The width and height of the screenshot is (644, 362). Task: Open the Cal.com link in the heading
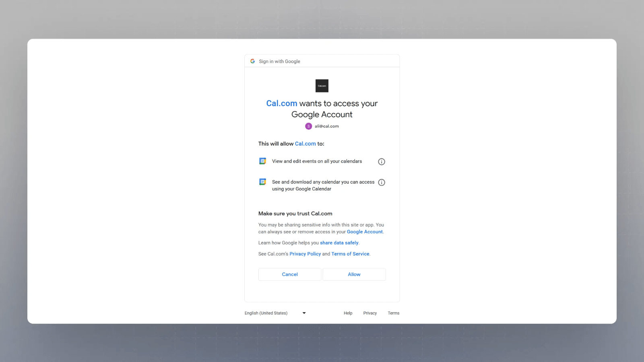tap(282, 103)
